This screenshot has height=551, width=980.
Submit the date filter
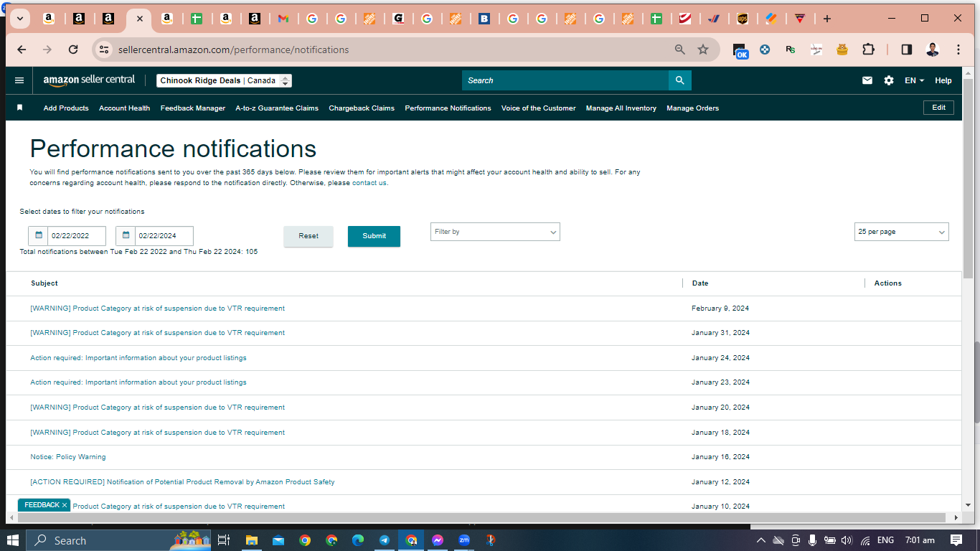(374, 236)
